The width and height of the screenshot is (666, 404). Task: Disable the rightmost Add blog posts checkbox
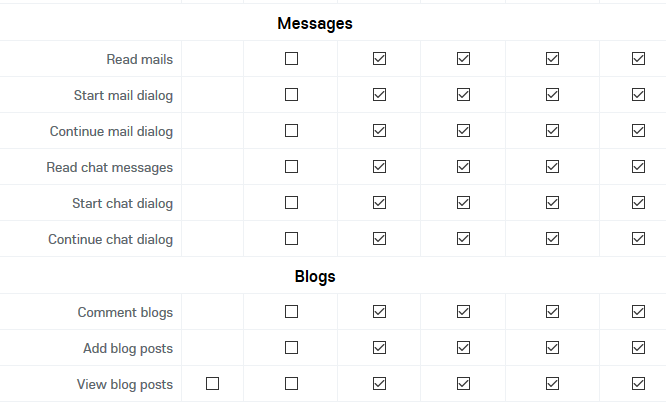point(639,348)
